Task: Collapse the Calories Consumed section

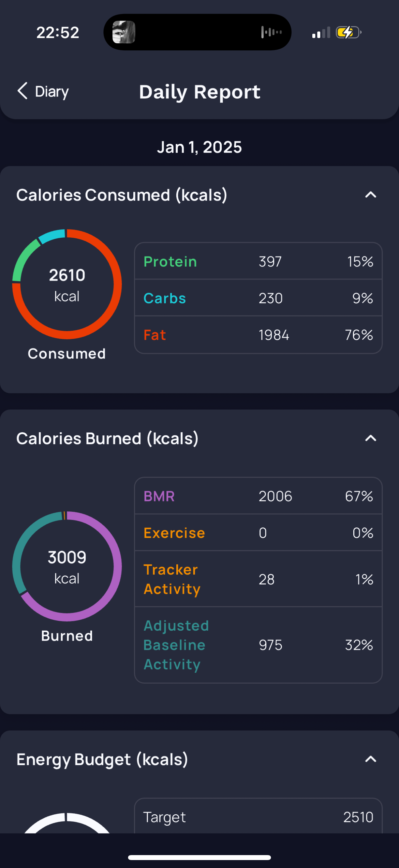Action: coord(370,195)
